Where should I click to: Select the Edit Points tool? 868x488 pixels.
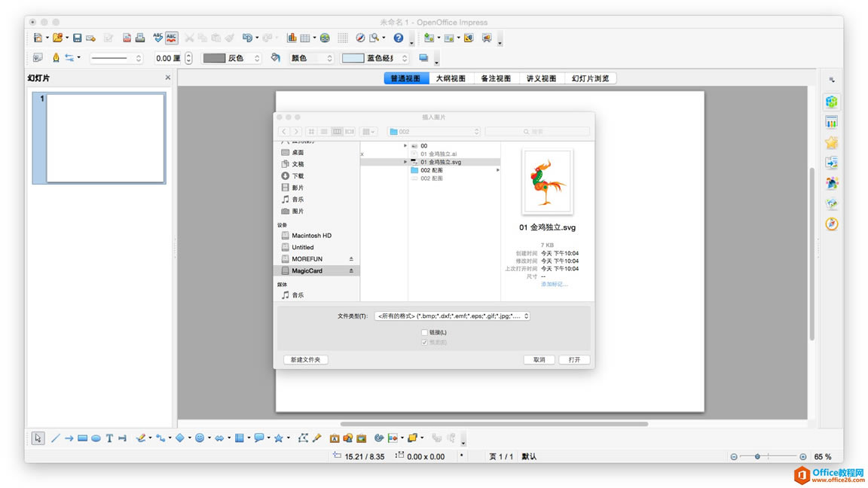(304, 437)
